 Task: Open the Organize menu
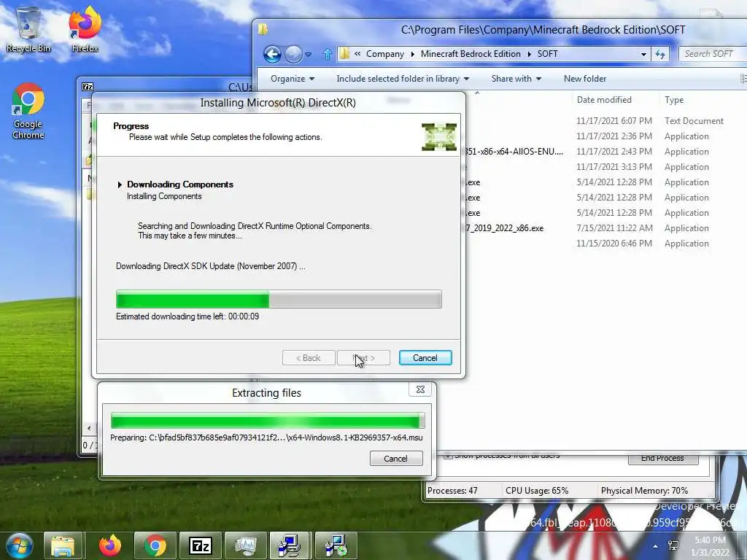coord(293,79)
